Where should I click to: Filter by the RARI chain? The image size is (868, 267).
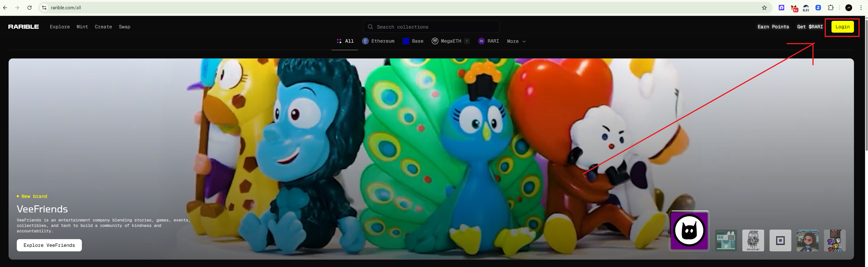click(489, 41)
